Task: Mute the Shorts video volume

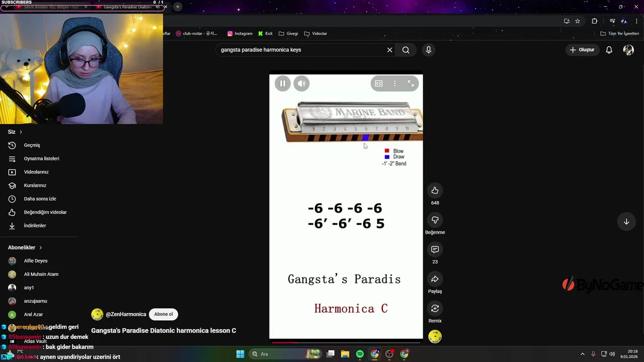Action: click(x=301, y=83)
